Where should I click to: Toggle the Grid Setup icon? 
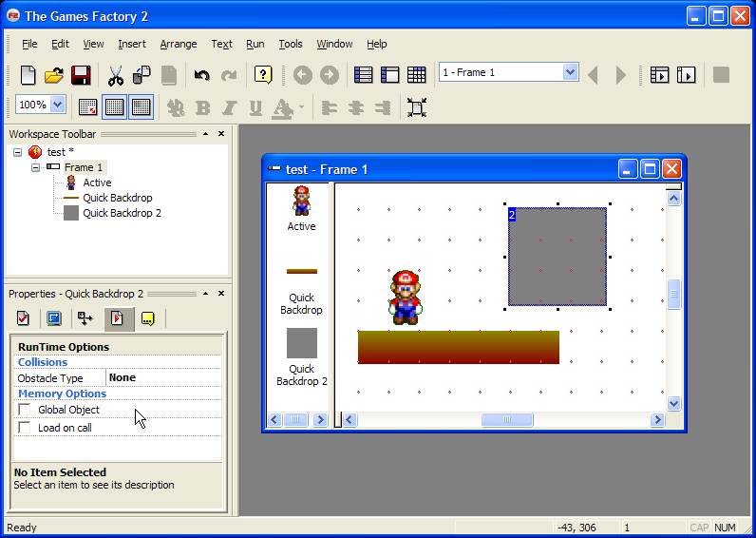coord(87,107)
